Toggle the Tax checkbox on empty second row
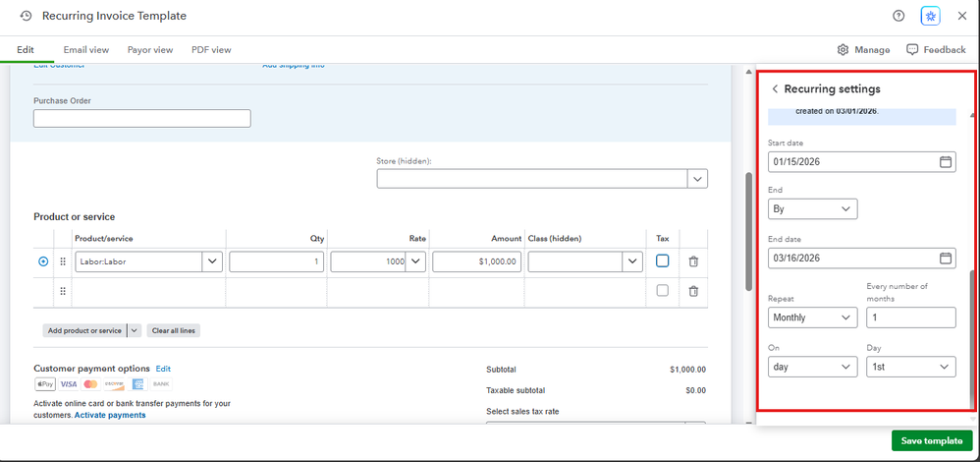980x462 pixels. pos(662,291)
